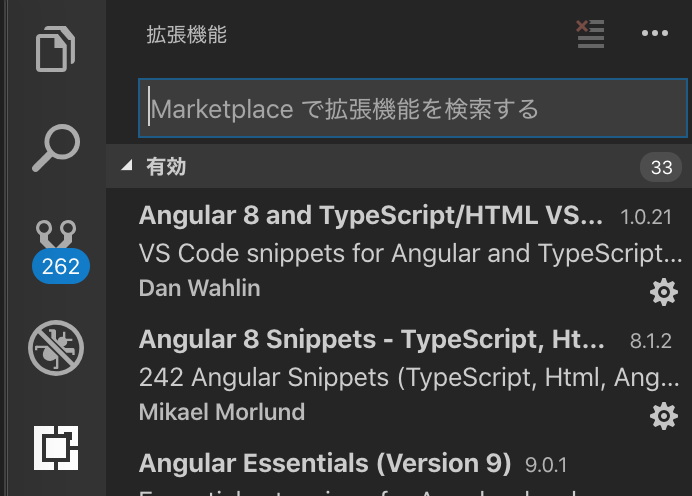692x496 pixels.
Task: Select Angular 8 and TypeScript/HTML VS... extension
Action: click(371, 215)
